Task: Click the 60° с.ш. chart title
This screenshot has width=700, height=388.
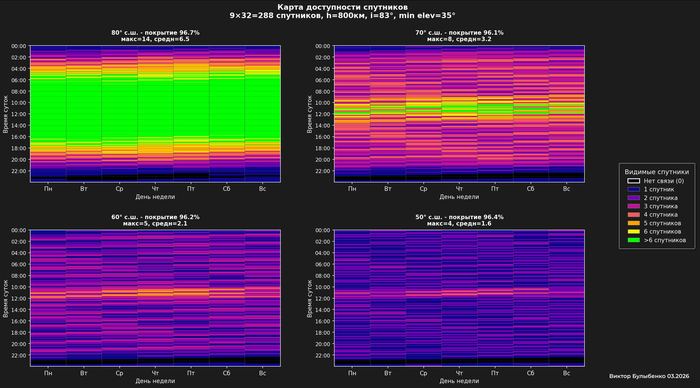Action: 155,220
